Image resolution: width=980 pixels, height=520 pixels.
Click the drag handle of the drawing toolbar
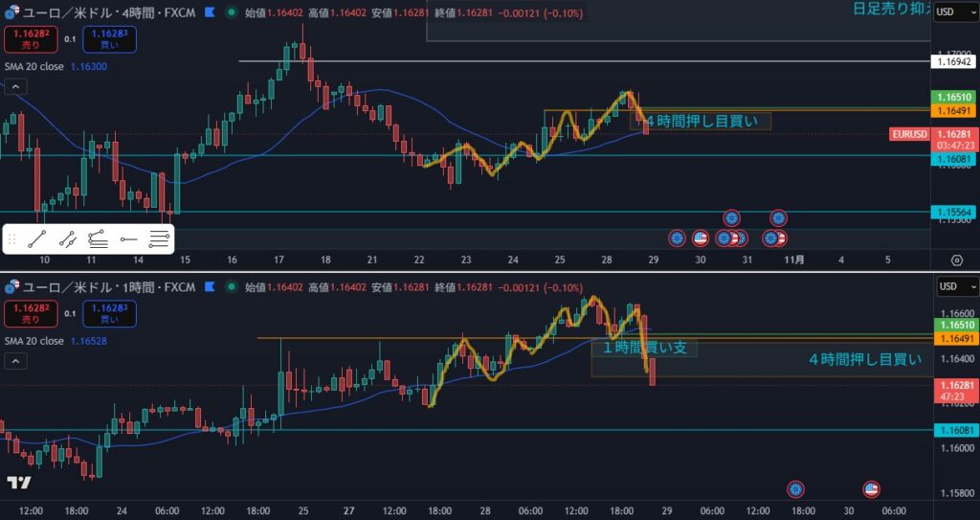[x=12, y=239]
